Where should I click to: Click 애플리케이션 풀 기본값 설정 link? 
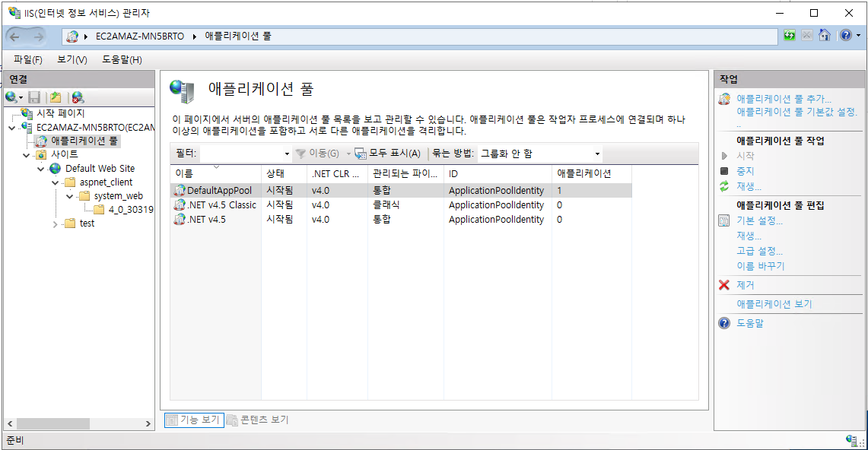796,112
